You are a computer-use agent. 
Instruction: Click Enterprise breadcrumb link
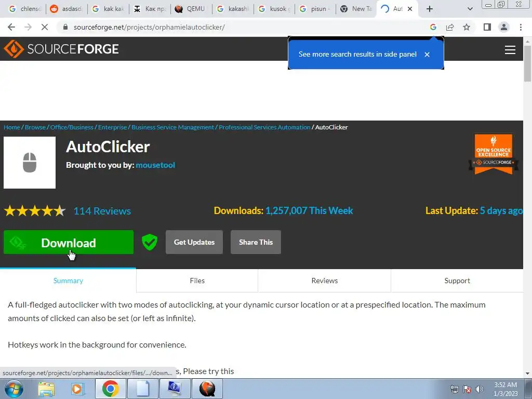click(x=112, y=127)
